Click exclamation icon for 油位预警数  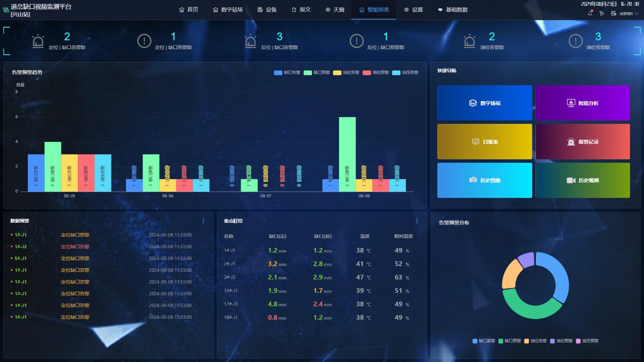(576, 41)
